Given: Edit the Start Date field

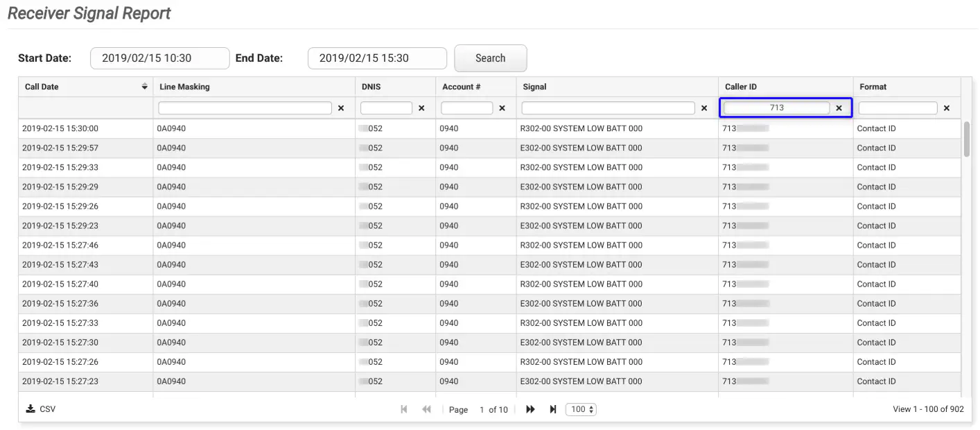Looking at the screenshot, I should pos(159,58).
